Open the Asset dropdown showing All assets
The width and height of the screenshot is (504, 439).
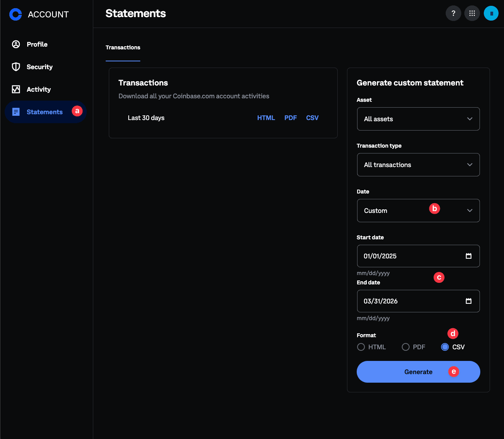point(418,119)
